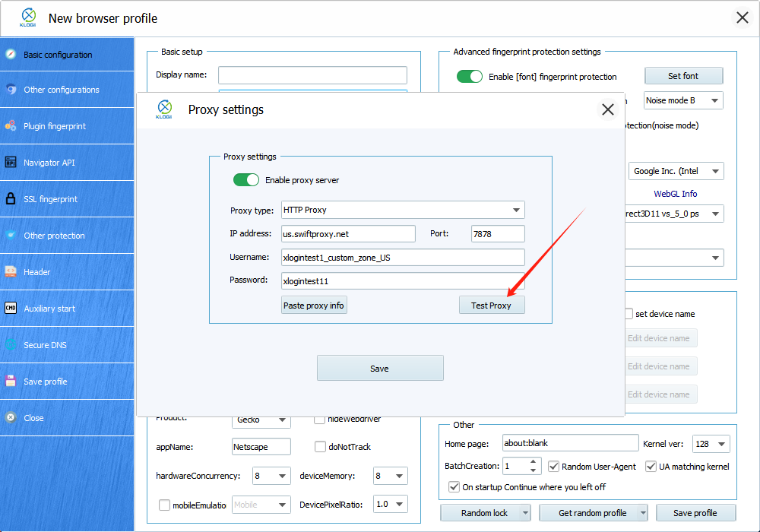This screenshot has height=532, width=760.
Task: Close the New browser profile window
Action: coord(742,18)
